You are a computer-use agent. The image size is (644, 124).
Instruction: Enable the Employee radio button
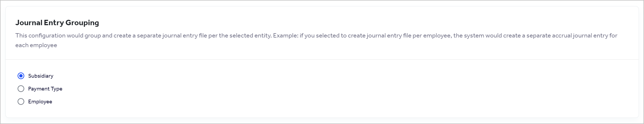click(21, 102)
